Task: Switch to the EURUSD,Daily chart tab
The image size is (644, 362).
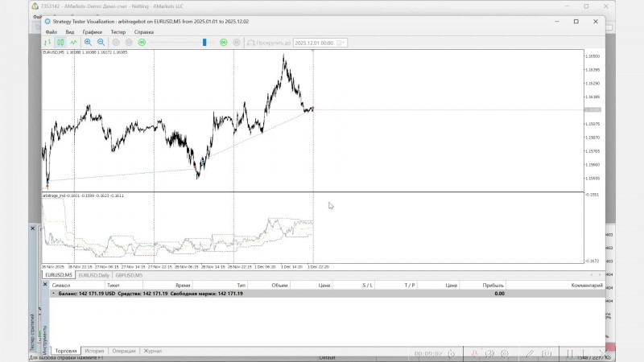Action: coord(93,275)
